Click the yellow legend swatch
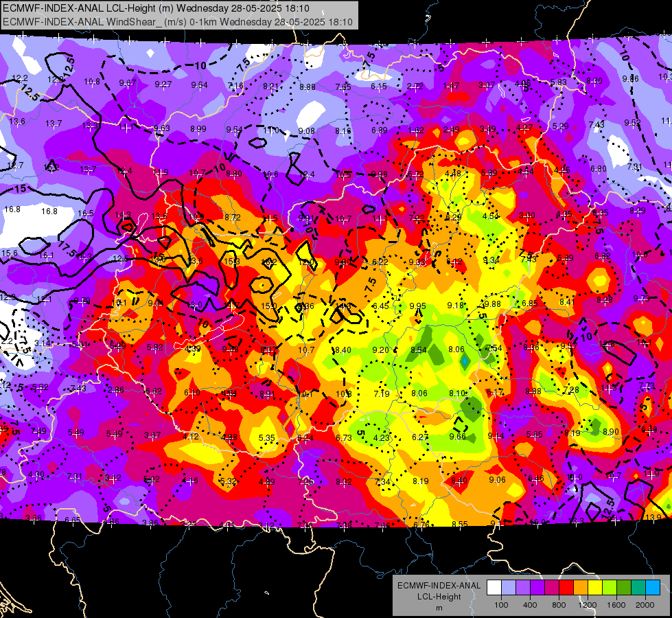672x618 pixels. (595, 587)
